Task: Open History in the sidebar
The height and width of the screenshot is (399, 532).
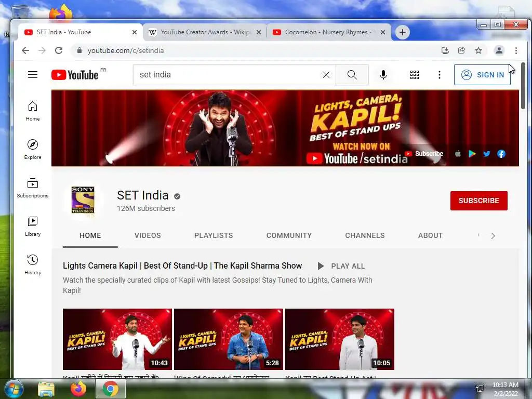Action: [x=33, y=265]
